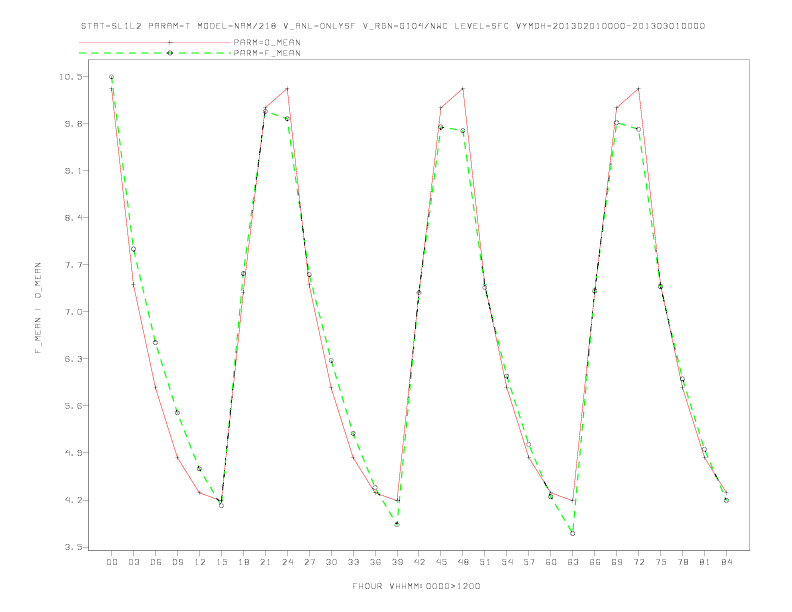Click the x-axis tick label 54
The image size is (792, 612).
click(x=507, y=562)
